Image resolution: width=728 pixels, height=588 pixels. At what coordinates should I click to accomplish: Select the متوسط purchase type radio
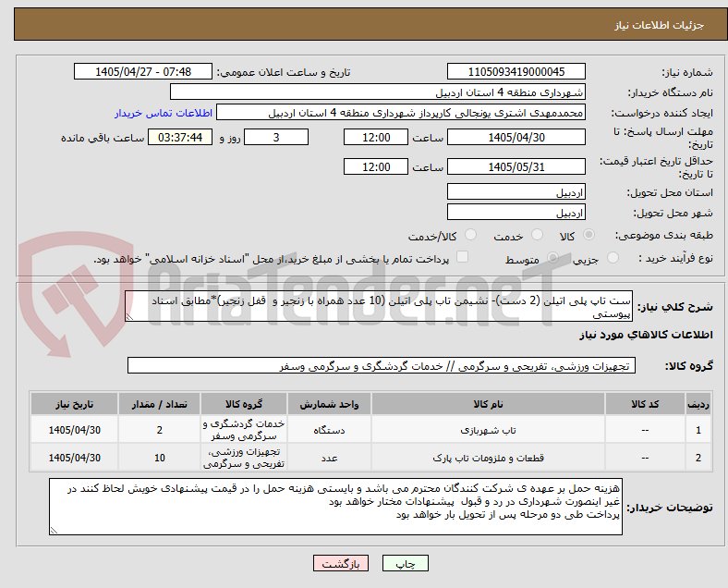coord(552,258)
